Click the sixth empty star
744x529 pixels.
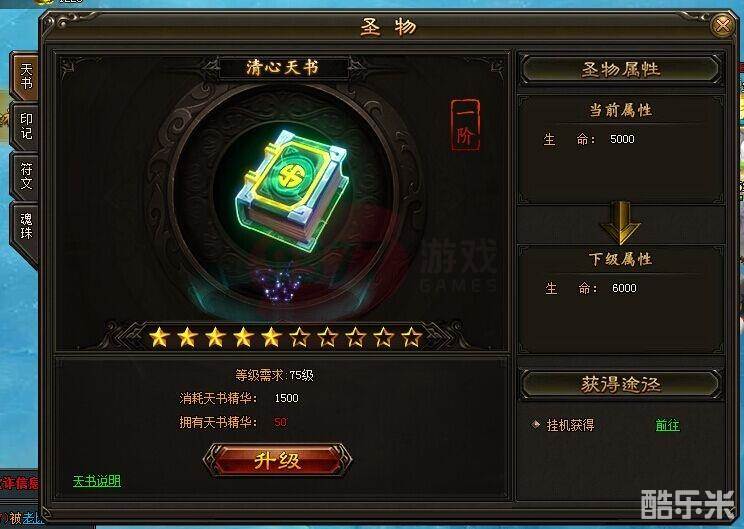(x=299, y=338)
